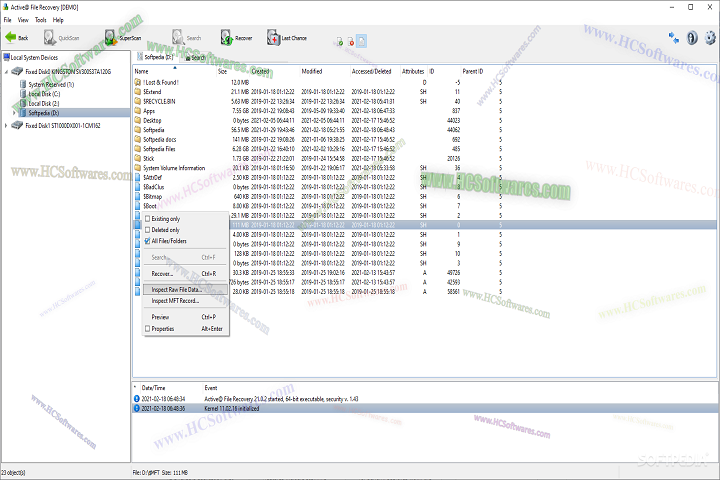Click the Recover toolbar button

coord(236,38)
